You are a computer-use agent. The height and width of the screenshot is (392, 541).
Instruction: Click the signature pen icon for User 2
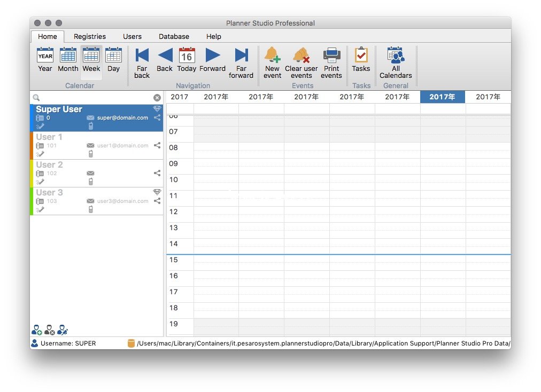coord(40,182)
